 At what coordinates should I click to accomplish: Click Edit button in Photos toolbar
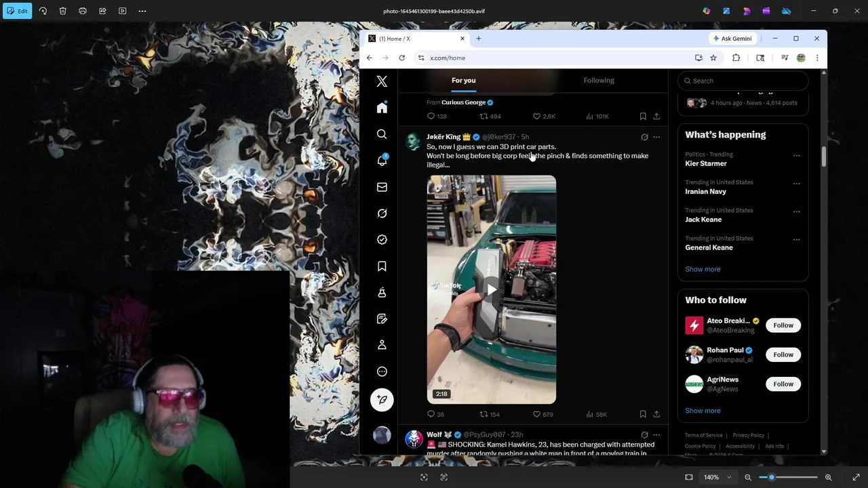point(17,11)
